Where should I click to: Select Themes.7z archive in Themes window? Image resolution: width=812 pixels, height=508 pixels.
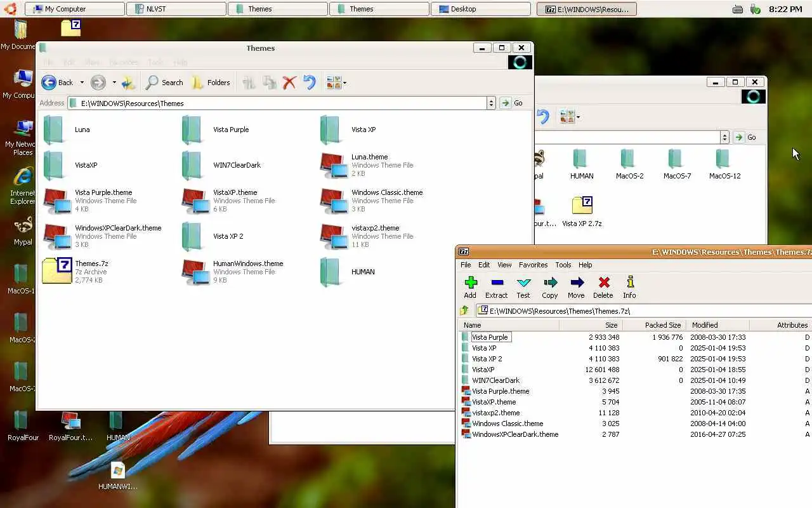point(75,271)
